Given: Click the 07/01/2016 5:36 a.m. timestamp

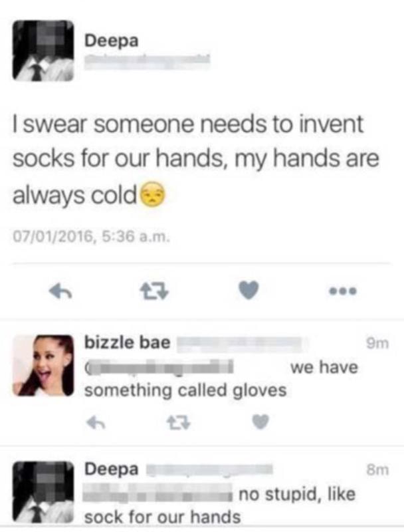Looking at the screenshot, I should pyautogui.click(x=91, y=237).
